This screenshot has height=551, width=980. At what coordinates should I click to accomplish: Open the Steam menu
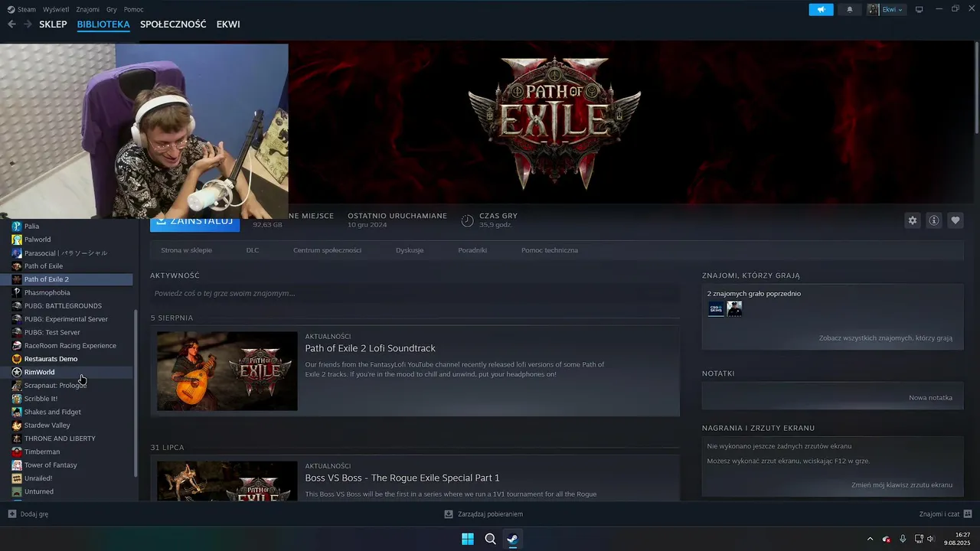21,10
